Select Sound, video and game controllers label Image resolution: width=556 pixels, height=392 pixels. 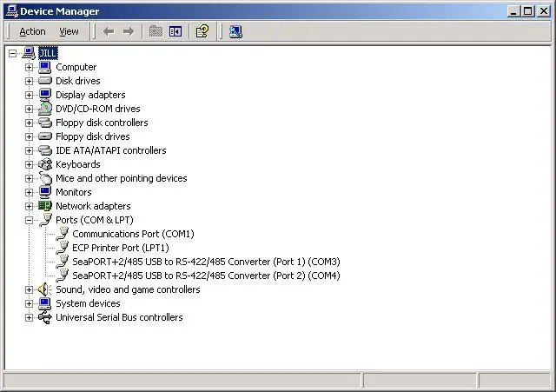coord(128,289)
